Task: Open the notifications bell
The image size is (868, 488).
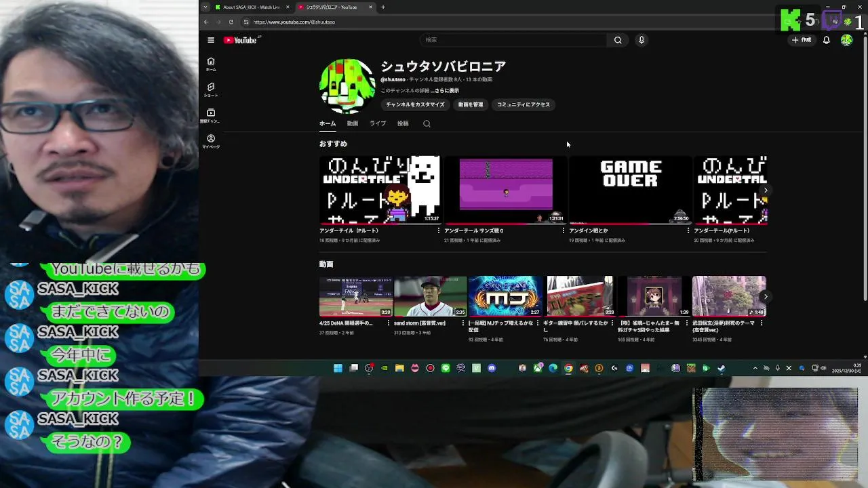Action: [x=826, y=40]
